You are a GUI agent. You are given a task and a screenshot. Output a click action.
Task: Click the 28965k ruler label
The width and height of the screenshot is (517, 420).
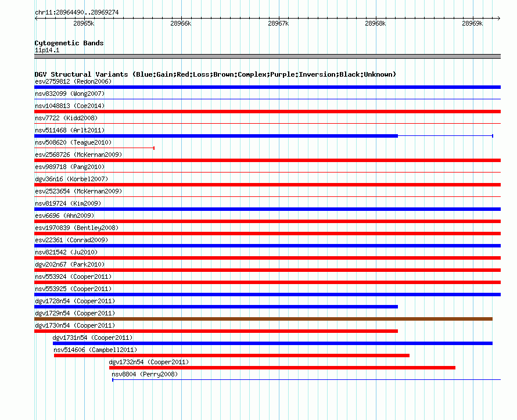point(84,23)
